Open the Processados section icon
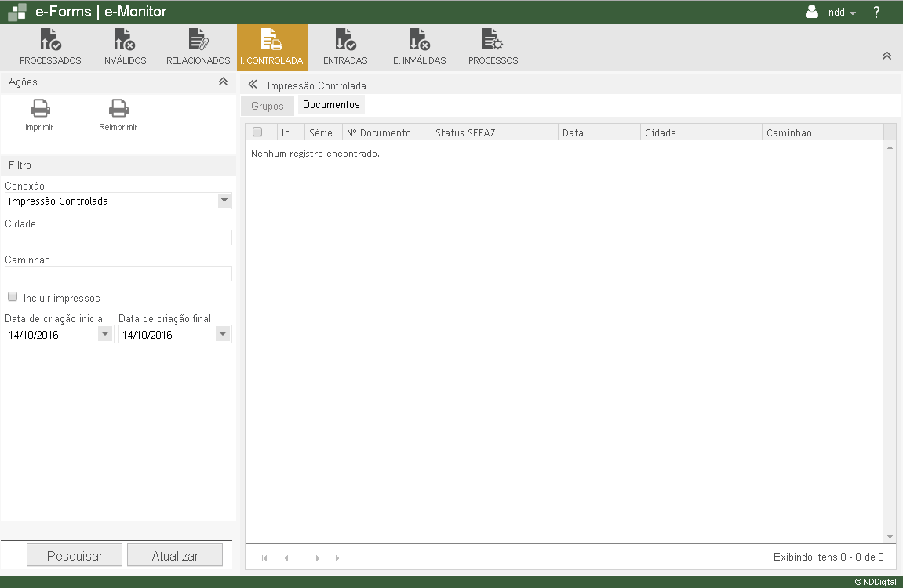Screen dimensions: 903x588 pos(50,40)
